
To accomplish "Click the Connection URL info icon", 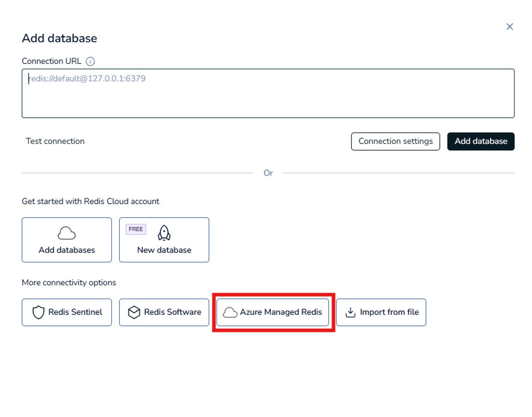I will click(90, 61).
